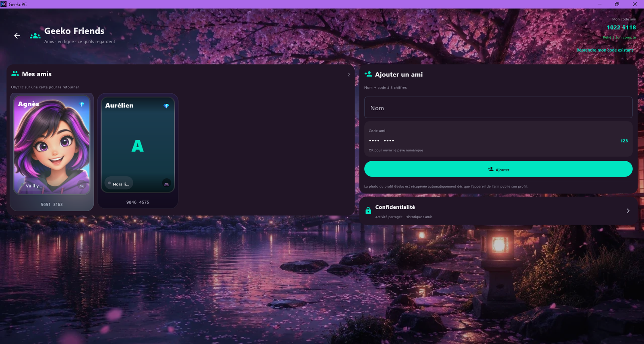Click the diamond badge on Aurélien's card
This screenshot has width=644, height=344.
166,106
